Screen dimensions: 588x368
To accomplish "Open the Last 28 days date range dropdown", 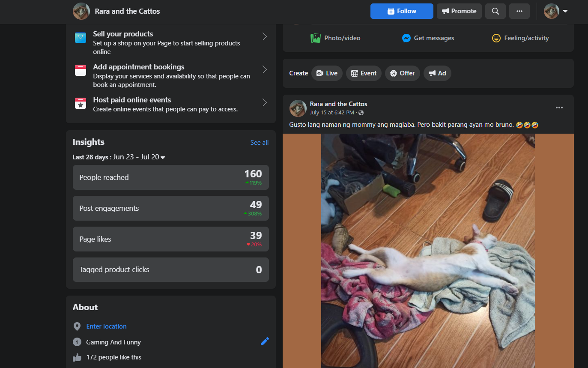I will point(119,157).
